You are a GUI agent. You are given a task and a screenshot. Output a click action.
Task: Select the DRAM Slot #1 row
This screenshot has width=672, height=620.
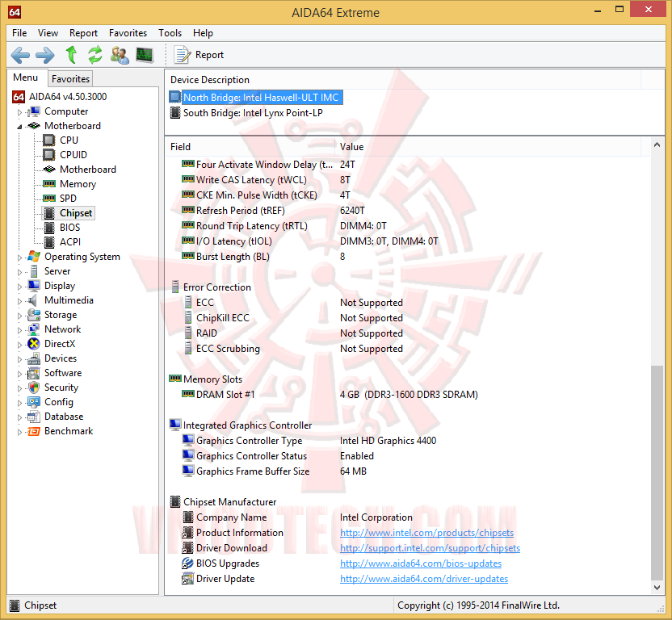(407, 395)
